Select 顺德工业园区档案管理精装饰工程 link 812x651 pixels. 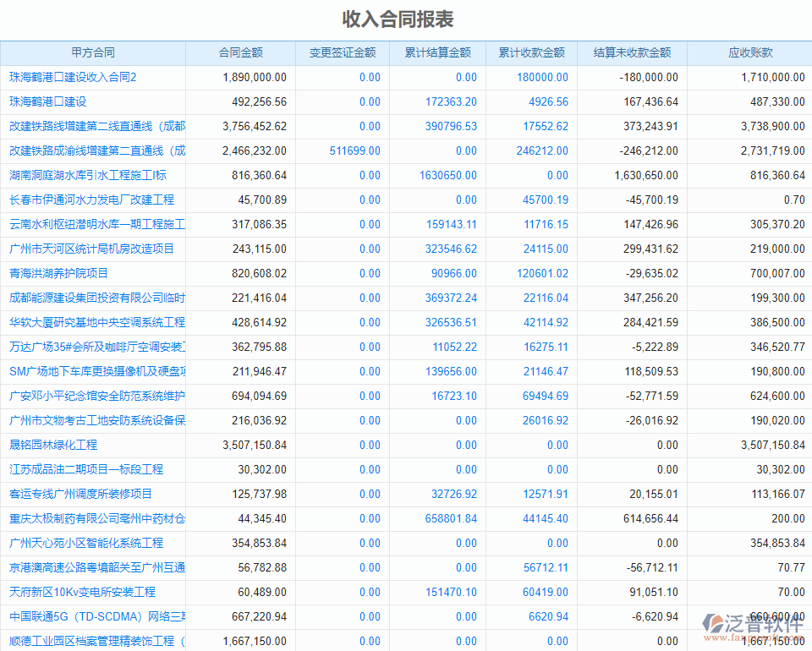[95, 641]
